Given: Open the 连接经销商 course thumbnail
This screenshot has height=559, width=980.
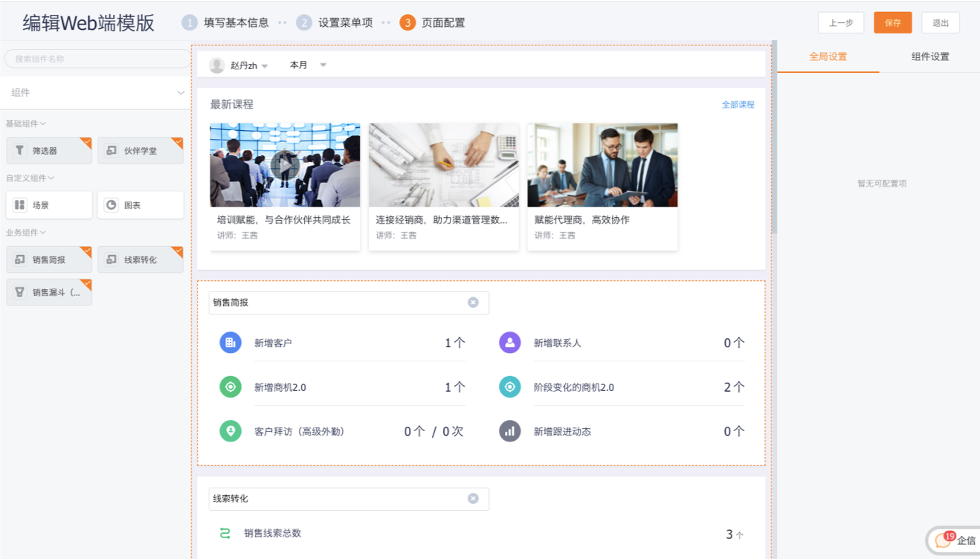Looking at the screenshot, I should 444,165.
